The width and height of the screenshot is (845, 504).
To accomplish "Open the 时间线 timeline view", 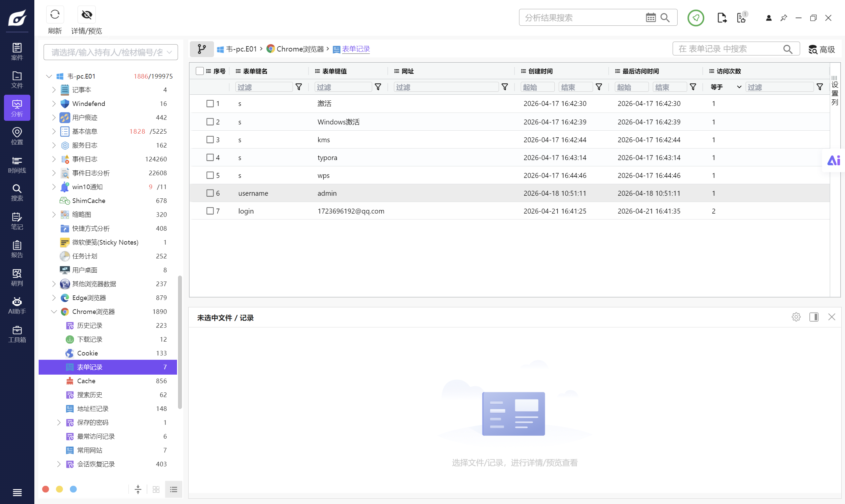I will point(17,164).
